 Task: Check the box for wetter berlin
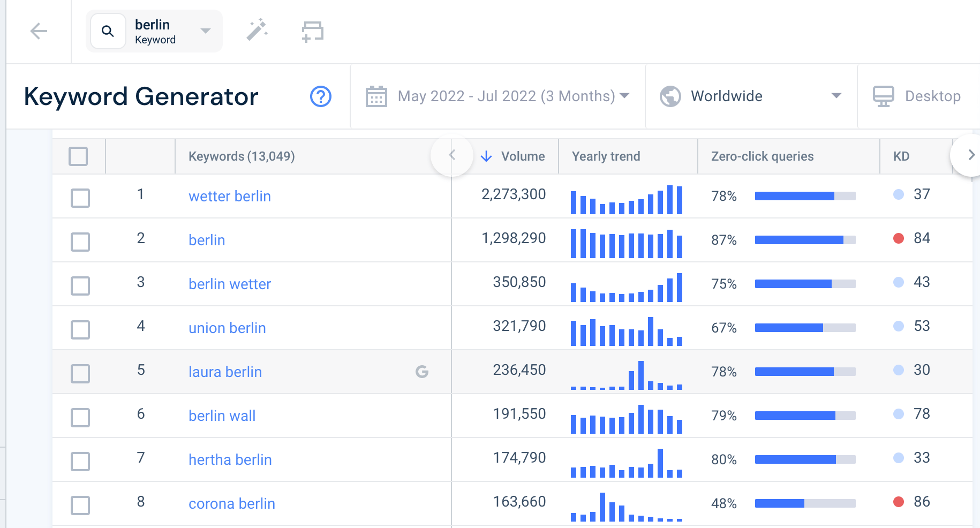[80, 198]
